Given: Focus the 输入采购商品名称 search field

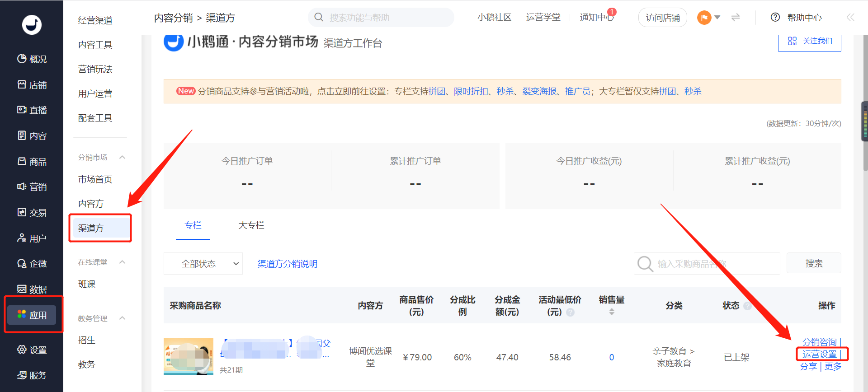Looking at the screenshot, I should (x=707, y=263).
